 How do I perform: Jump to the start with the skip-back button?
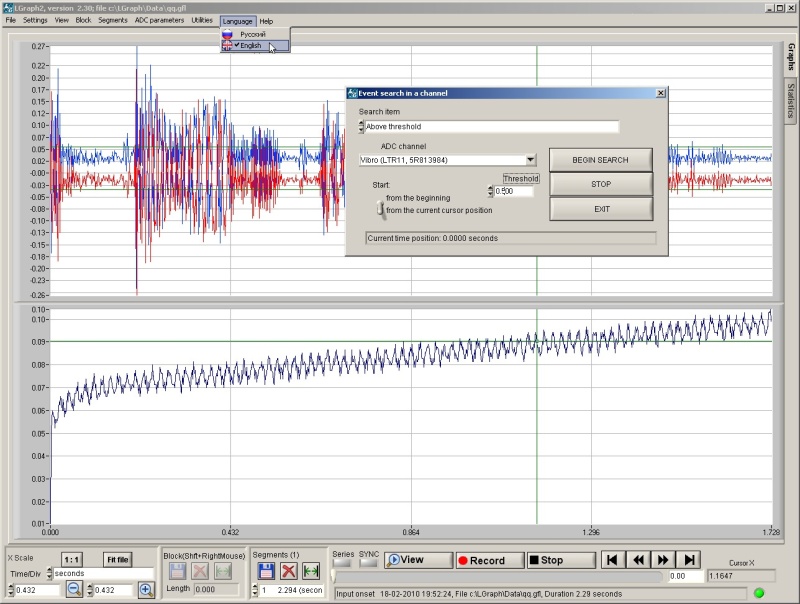click(612, 560)
